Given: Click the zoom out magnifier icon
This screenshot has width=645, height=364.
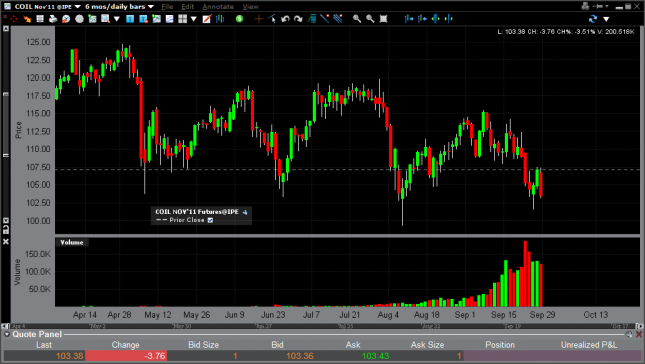Looking at the screenshot, I should click(370, 19).
